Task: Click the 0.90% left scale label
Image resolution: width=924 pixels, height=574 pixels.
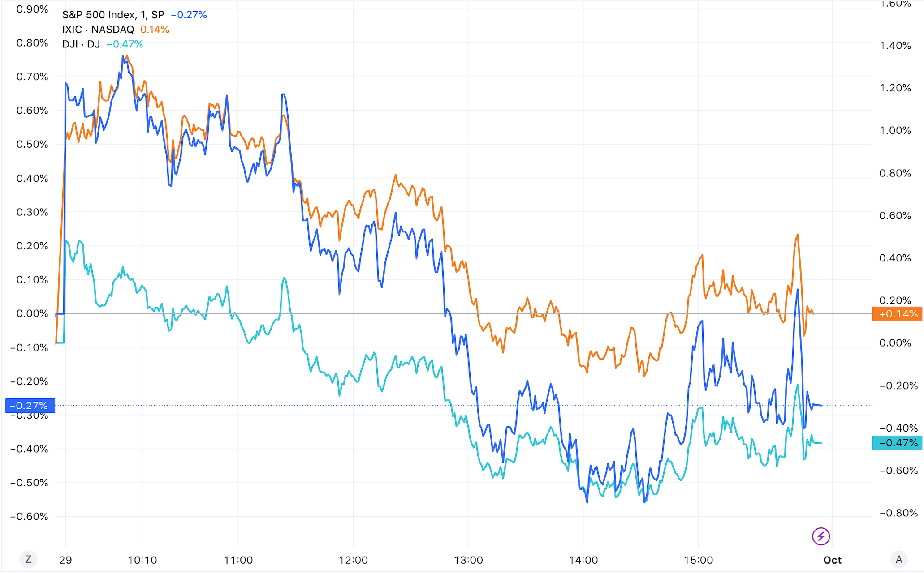Action: 32,9
